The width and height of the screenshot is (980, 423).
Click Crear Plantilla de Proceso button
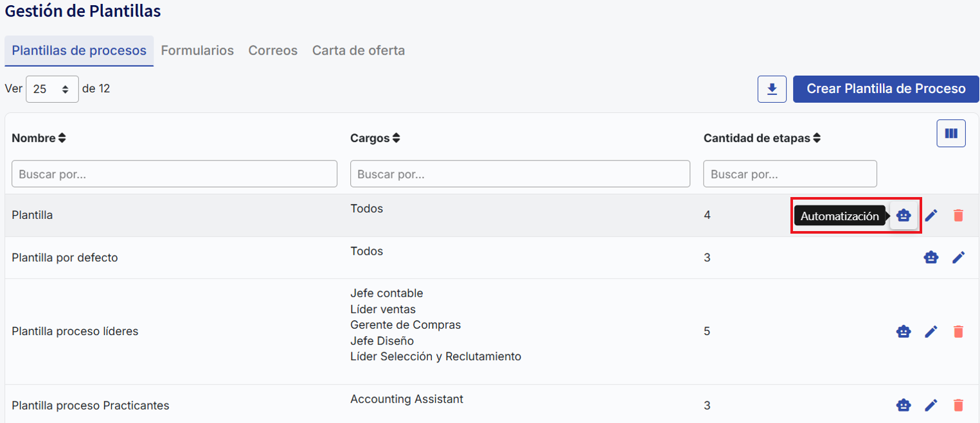(886, 89)
